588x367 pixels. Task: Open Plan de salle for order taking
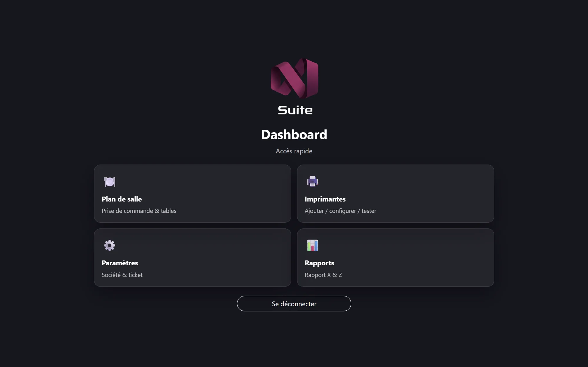pyautogui.click(x=193, y=194)
